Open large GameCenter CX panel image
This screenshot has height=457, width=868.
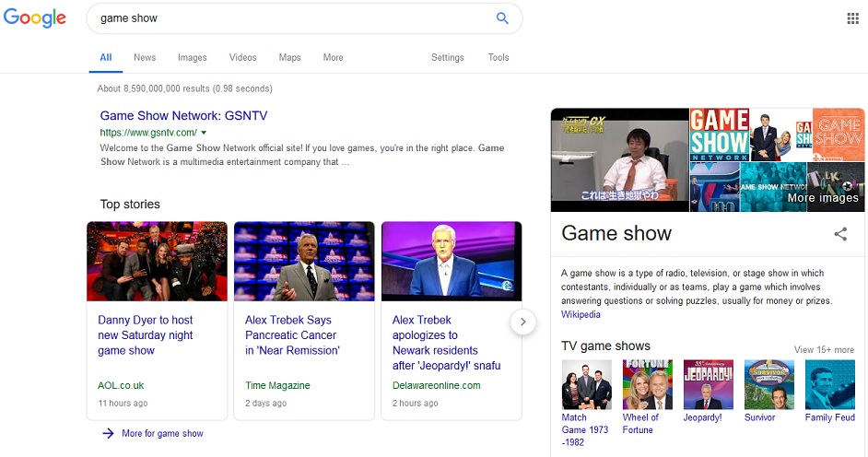coord(620,160)
